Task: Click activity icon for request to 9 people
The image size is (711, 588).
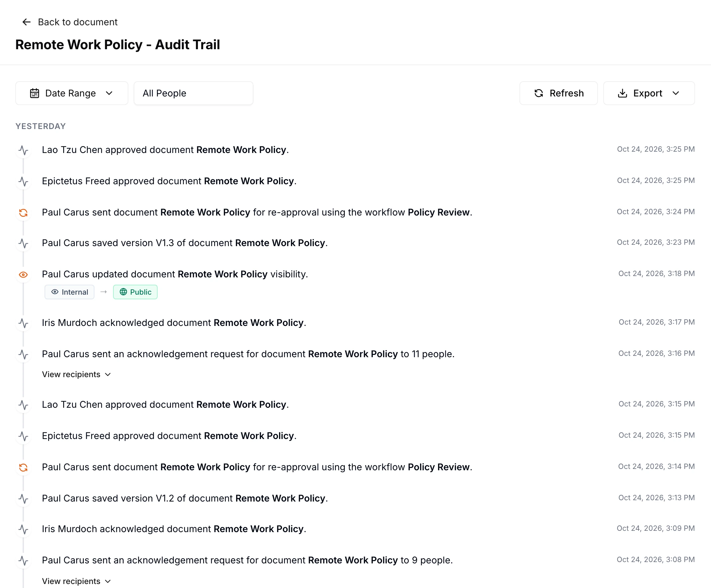Action: pyautogui.click(x=23, y=561)
